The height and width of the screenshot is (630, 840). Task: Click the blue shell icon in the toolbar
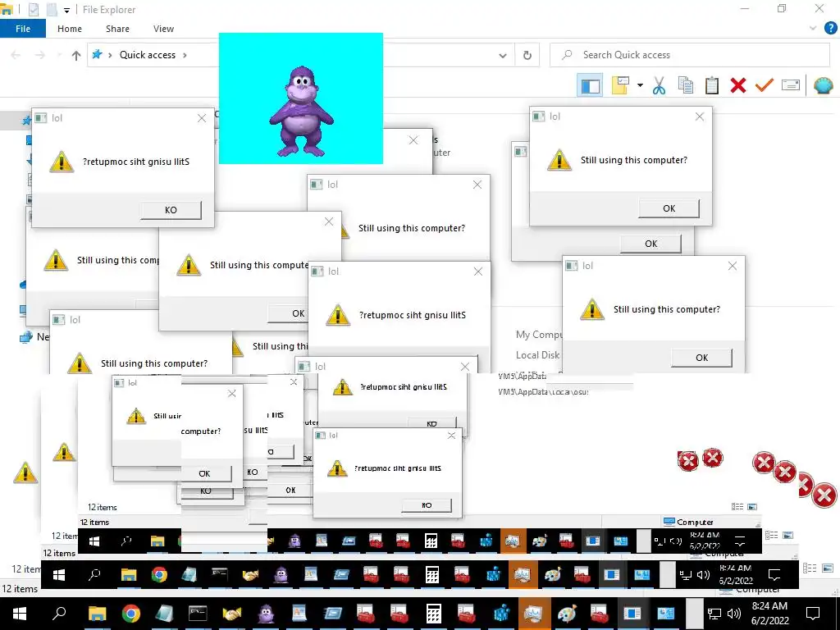pos(824,85)
